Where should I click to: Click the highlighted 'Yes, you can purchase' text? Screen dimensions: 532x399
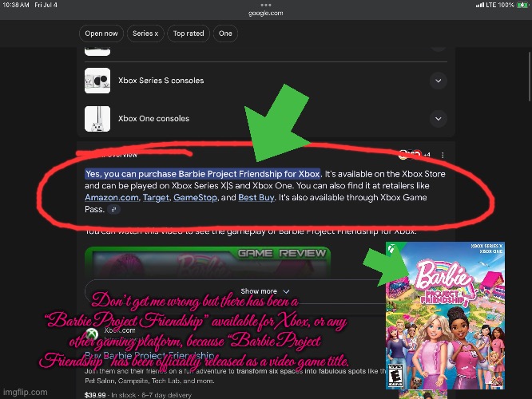[203, 174]
